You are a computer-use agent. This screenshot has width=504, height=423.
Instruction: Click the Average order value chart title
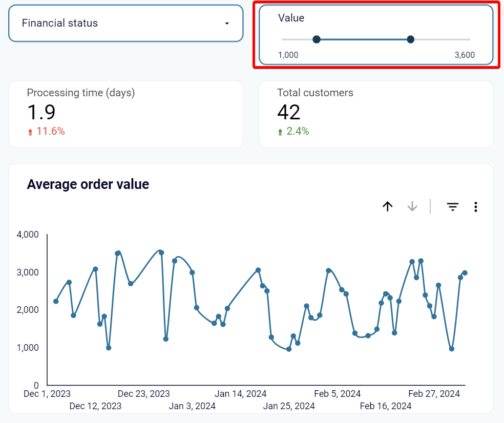[88, 184]
